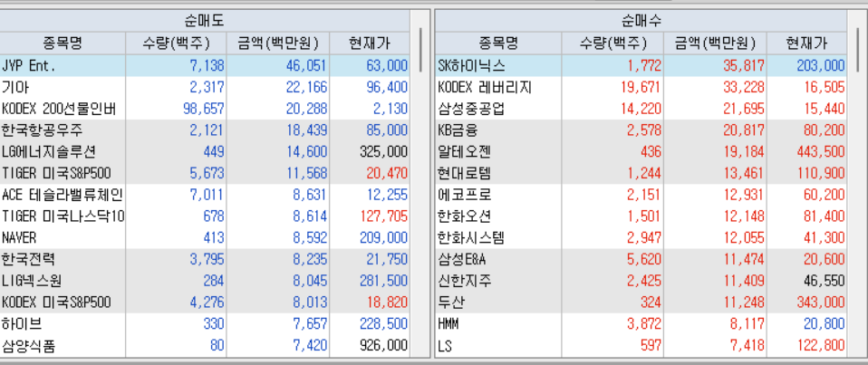Select the NAVER row
This screenshot has height=365, width=868.
tap(205, 238)
